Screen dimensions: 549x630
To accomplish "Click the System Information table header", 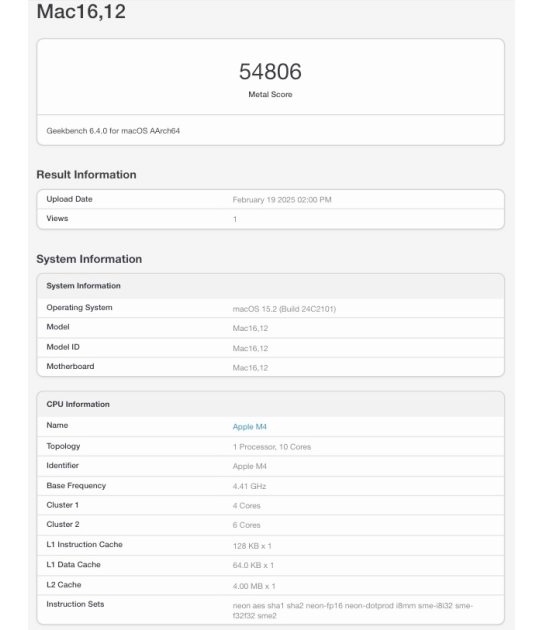I will click(83, 286).
